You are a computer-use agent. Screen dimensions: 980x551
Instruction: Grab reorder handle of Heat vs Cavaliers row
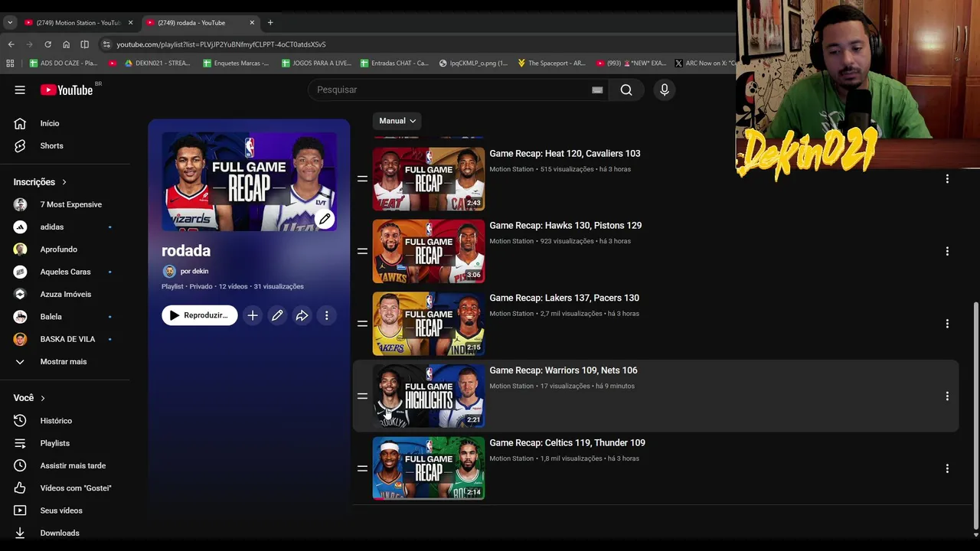coord(362,178)
